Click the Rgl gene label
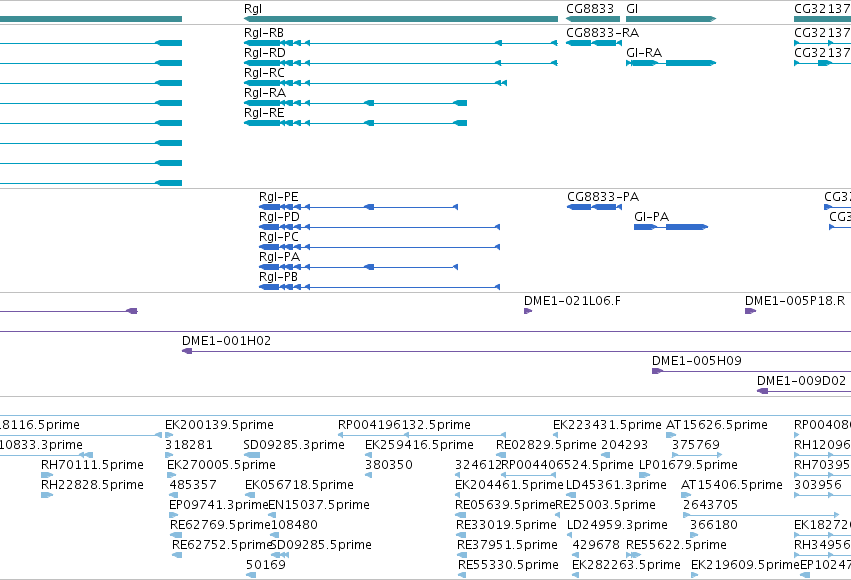 (253, 9)
